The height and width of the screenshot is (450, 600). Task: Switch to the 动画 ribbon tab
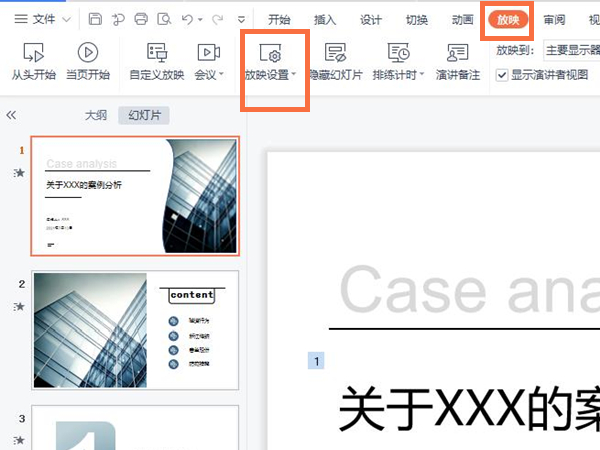pyautogui.click(x=462, y=19)
